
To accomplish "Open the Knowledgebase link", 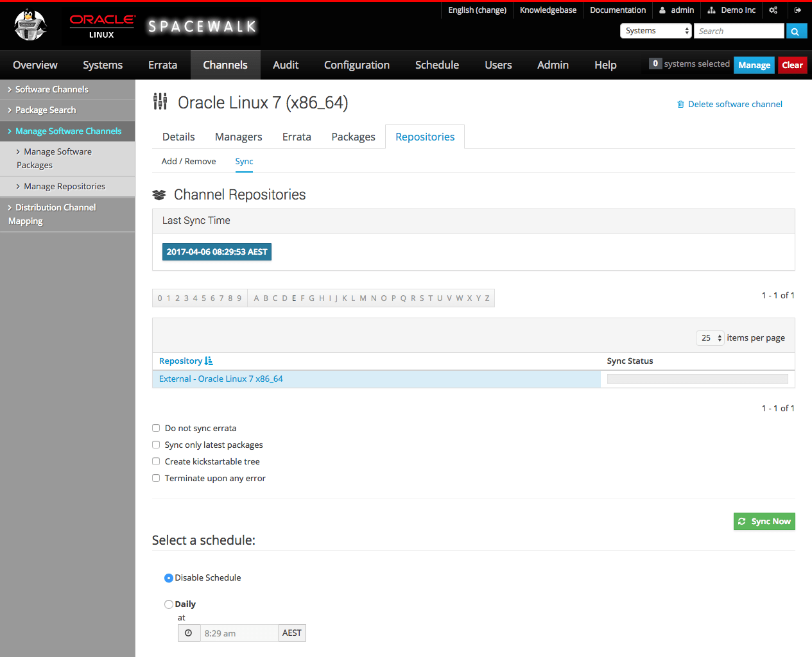I will (548, 10).
